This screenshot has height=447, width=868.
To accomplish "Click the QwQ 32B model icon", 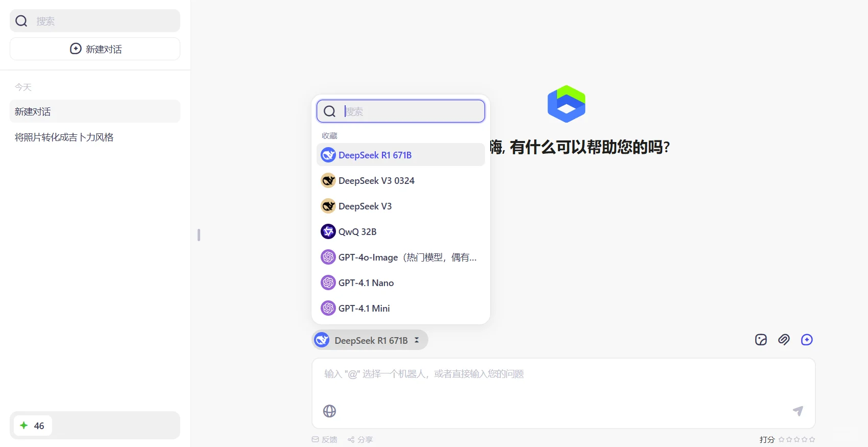I will tap(328, 231).
